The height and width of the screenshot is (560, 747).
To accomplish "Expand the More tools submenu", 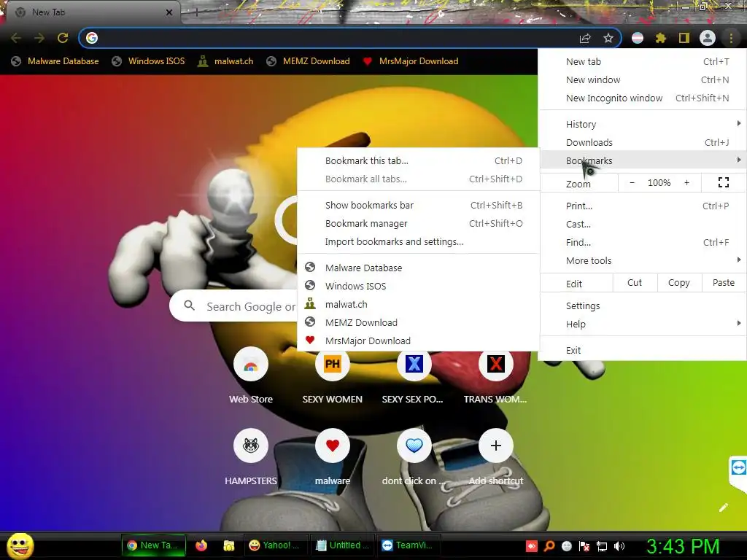I will tap(643, 260).
